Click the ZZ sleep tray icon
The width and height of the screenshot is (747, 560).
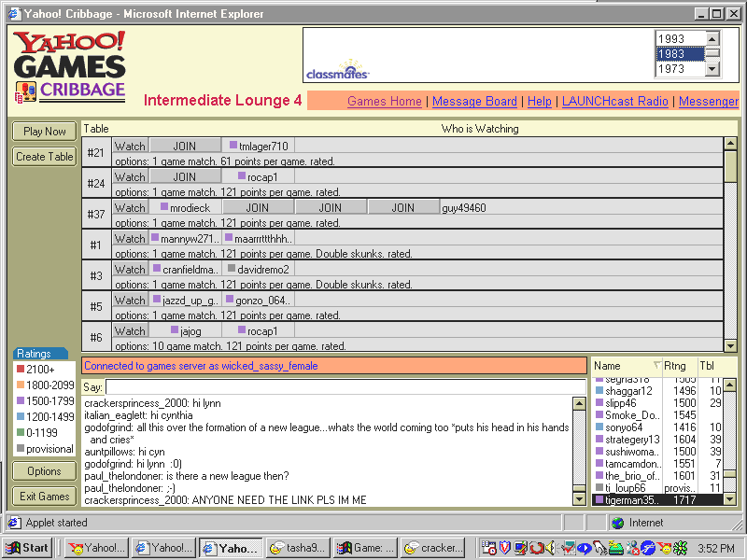tap(616, 548)
